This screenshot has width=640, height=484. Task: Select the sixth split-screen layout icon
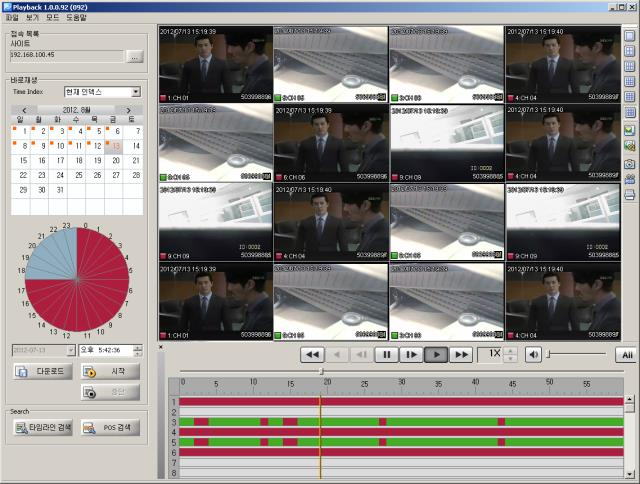point(629,112)
